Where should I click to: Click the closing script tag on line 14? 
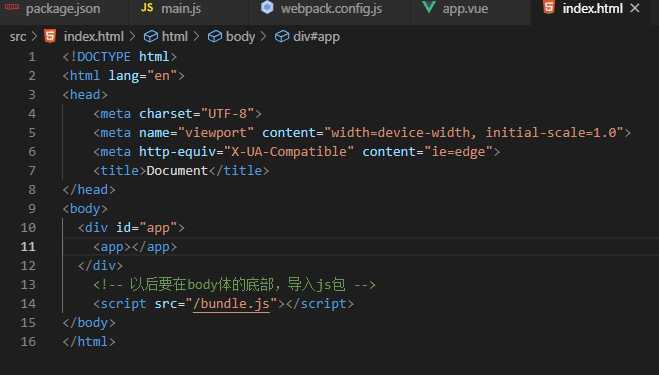[x=320, y=304]
